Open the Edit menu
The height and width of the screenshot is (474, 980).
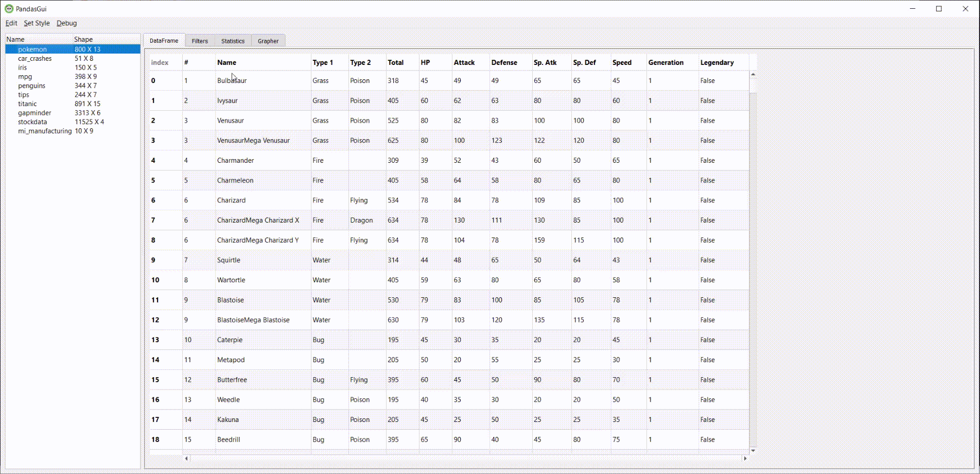[x=11, y=23]
